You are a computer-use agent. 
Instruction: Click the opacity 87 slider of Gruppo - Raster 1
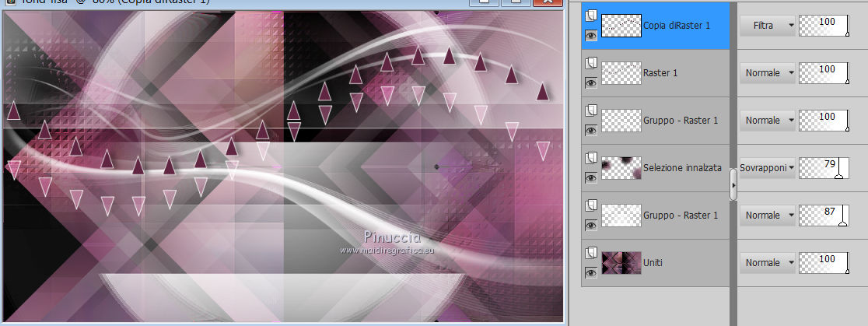point(824,216)
